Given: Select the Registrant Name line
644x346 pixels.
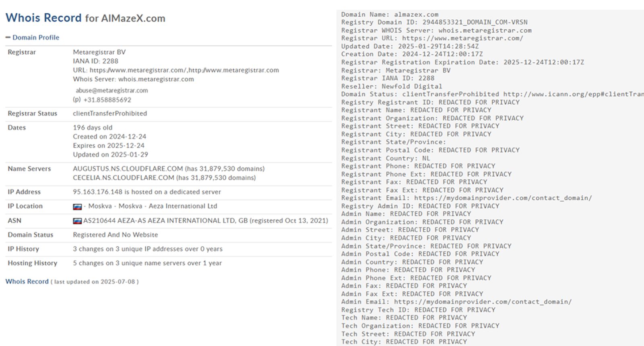Looking at the screenshot, I should (416, 110).
